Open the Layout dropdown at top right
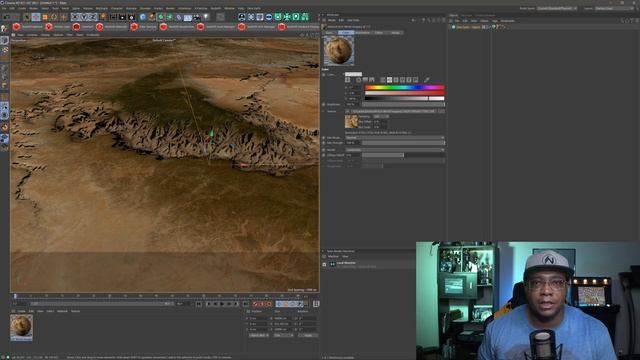The height and width of the screenshot is (360, 640). (614, 8)
